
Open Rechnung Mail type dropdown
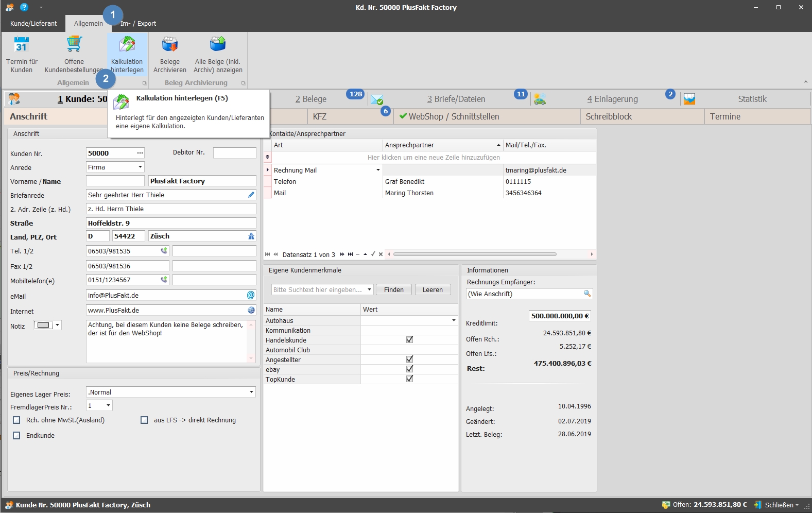coord(378,170)
